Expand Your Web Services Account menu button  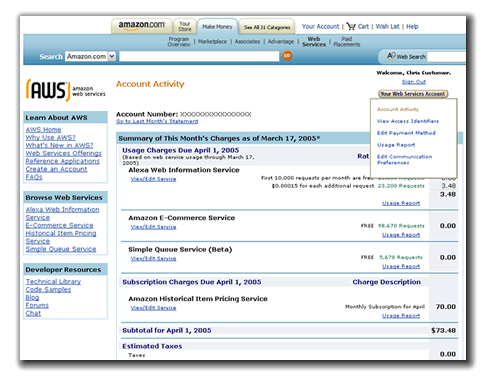click(x=413, y=94)
